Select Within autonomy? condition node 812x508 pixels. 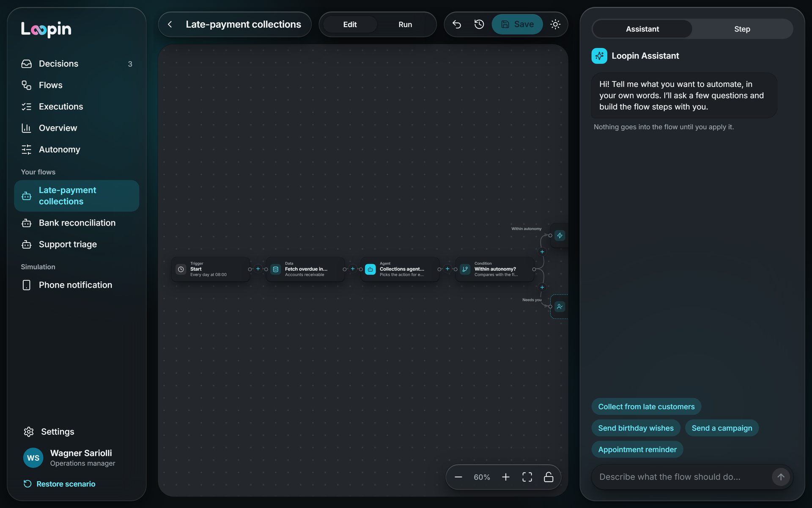point(494,269)
